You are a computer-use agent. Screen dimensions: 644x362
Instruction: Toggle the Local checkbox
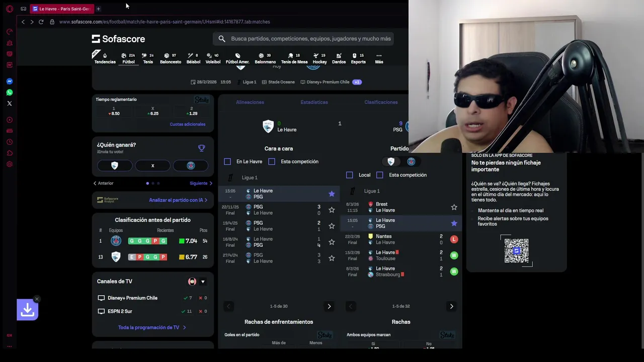(350, 175)
